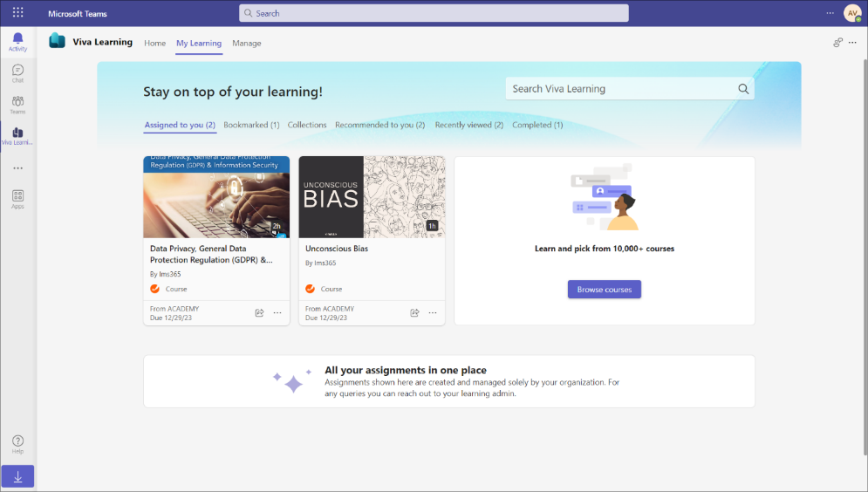Open Recently viewed (2) tab
The image size is (868, 492).
tap(468, 125)
